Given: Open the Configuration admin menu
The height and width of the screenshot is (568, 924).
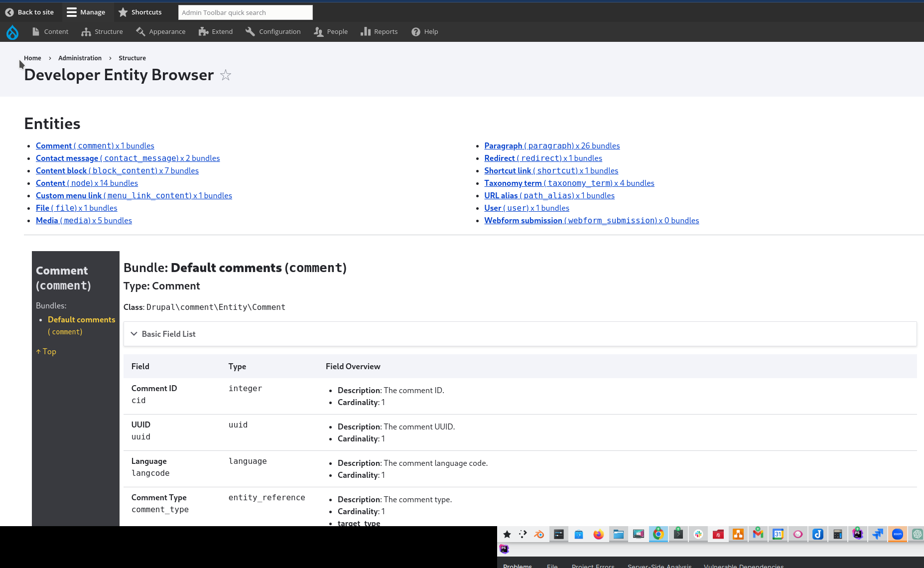Looking at the screenshot, I should [273, 32].
